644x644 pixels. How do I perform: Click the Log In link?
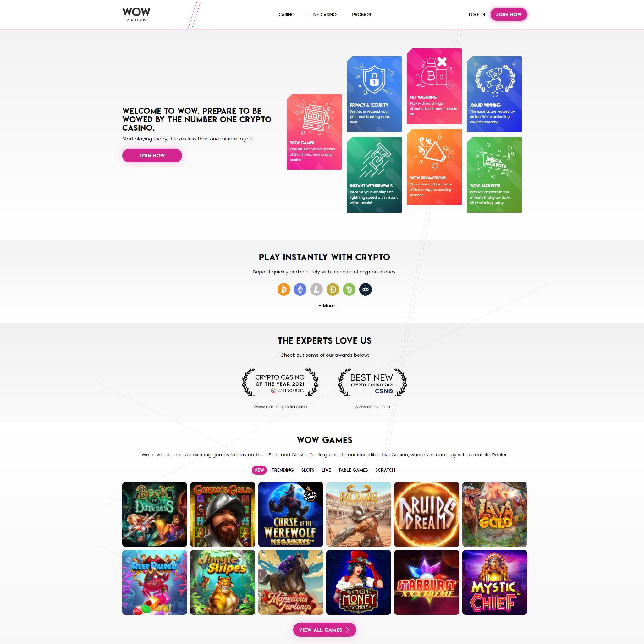tap(477, 14)
